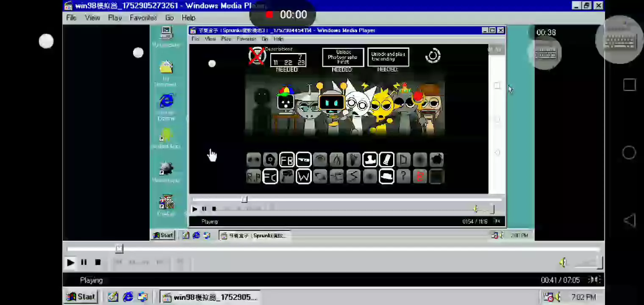
Task: Click the outer player's seek bar thumb
Action: point(119,249)
